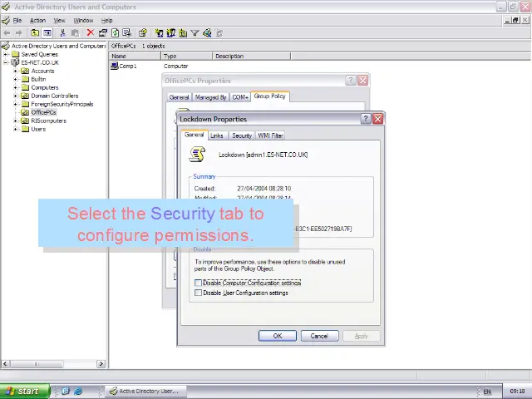Click the Cut scissors icon
The height and width of the screenshot is (399, 532).
point(62,33)
